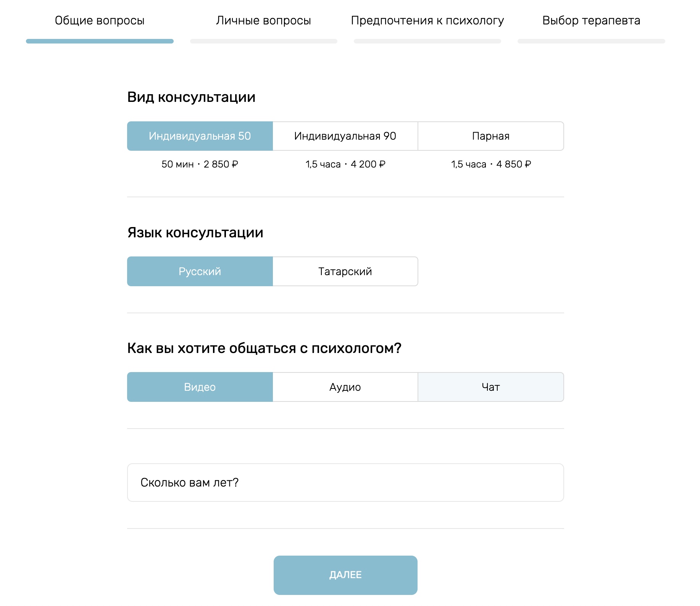
Task: Click the 1,5 часа · 4 200 ₽ price label
Action: click(x=345, y=164)
